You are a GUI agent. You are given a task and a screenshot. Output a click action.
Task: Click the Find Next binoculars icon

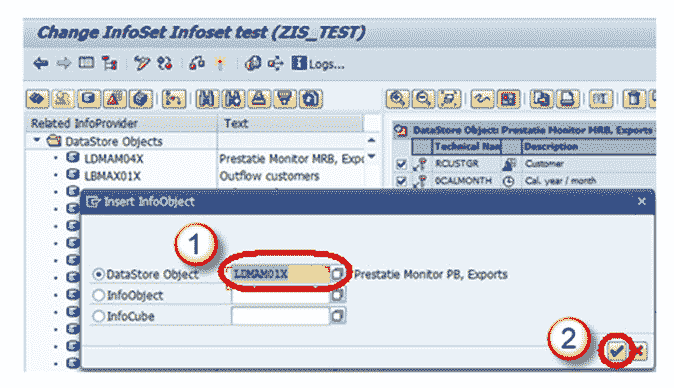pos(233,99)
